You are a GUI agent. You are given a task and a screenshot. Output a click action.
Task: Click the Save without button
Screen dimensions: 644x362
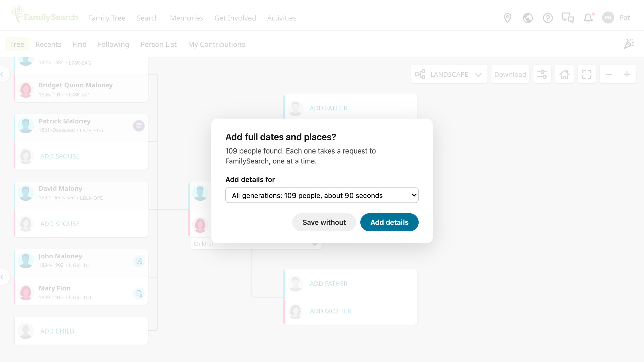pyautogui.click(x=324, y=222)
